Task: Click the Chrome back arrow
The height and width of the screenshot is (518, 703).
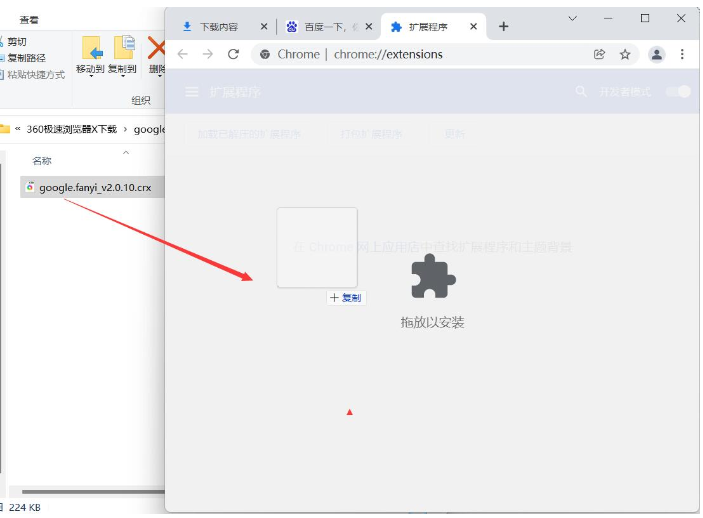Action: pos(183,54)
